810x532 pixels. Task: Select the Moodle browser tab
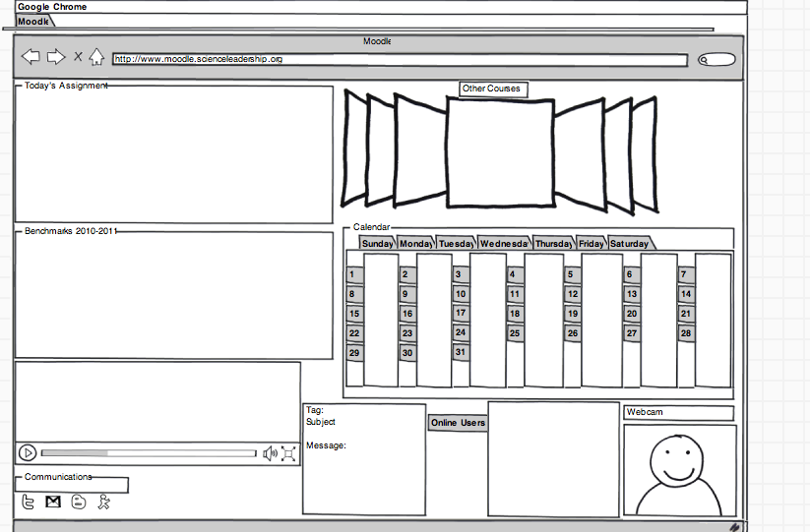[x=33, y=22]
